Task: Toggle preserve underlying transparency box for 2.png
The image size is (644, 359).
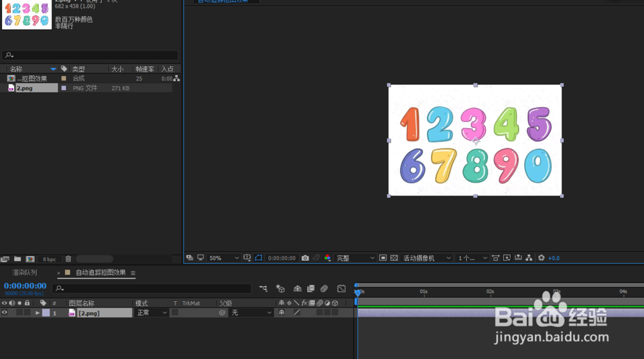Action: coord(175,313)
